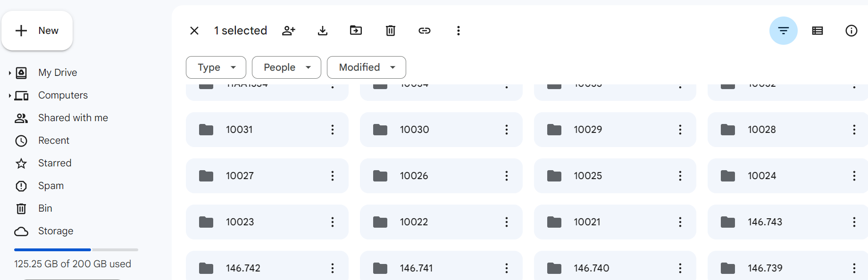Screen dimensions: 868x280
Task: Click the Share (add person) icon
Action: [288, 31]
